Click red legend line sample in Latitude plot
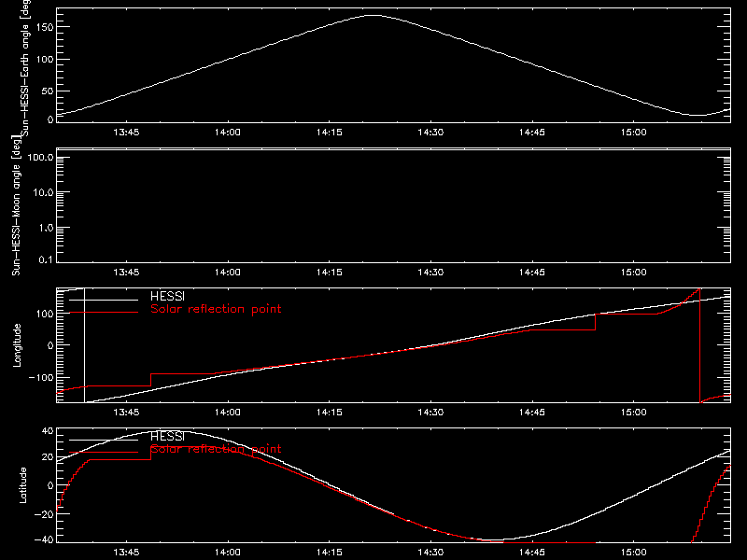747x560 pixels. point(104,453)
